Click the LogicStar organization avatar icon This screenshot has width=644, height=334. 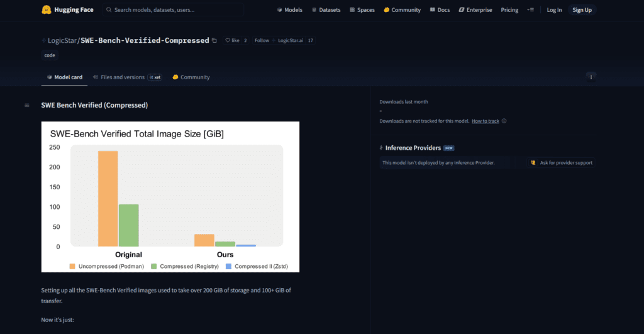pos(43,40)
